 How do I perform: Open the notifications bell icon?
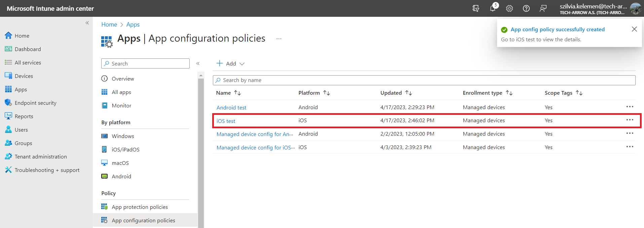point(493,8)
